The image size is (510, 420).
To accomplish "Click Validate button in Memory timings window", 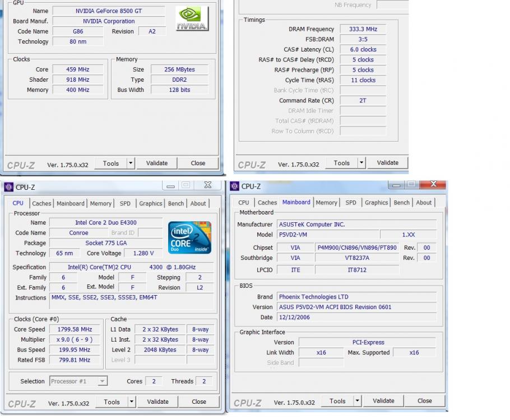I will click(387, 162).
